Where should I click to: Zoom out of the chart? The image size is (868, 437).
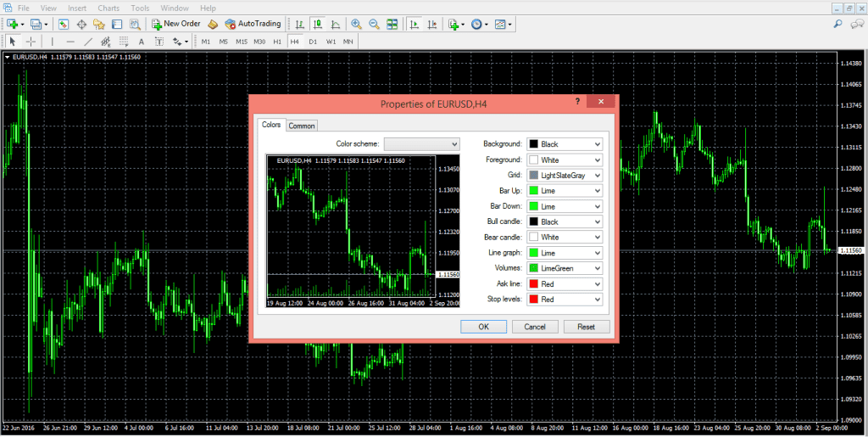374,24
